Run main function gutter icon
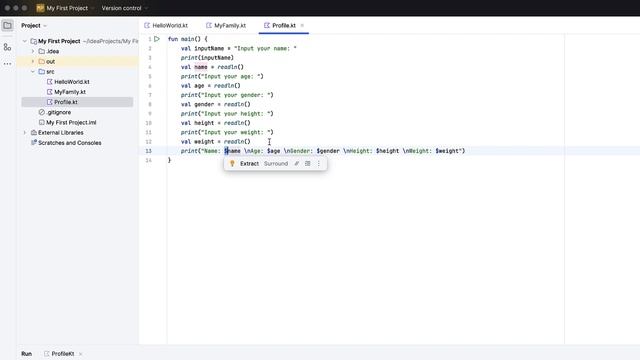 (x=157, y=39)
